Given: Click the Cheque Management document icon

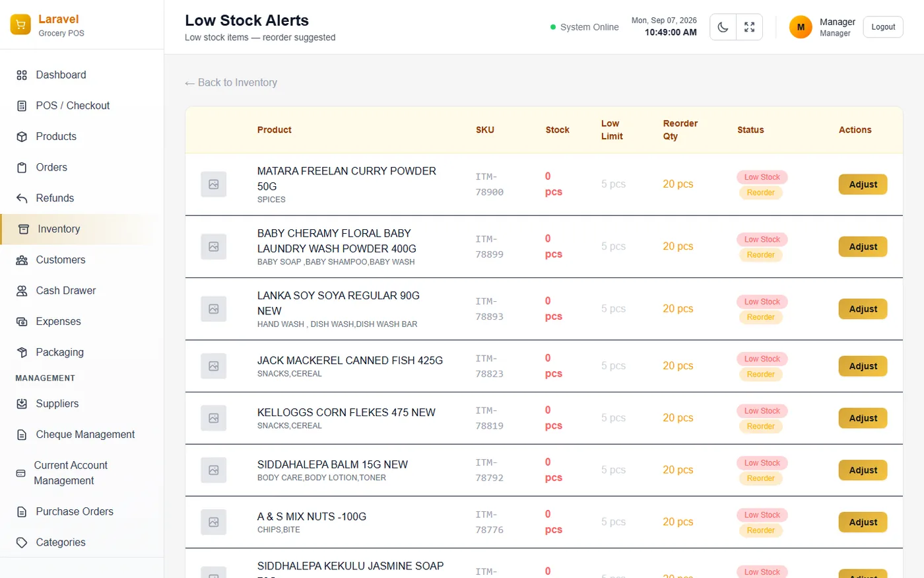Looking at the screenshot, I should tap(22, 435).
